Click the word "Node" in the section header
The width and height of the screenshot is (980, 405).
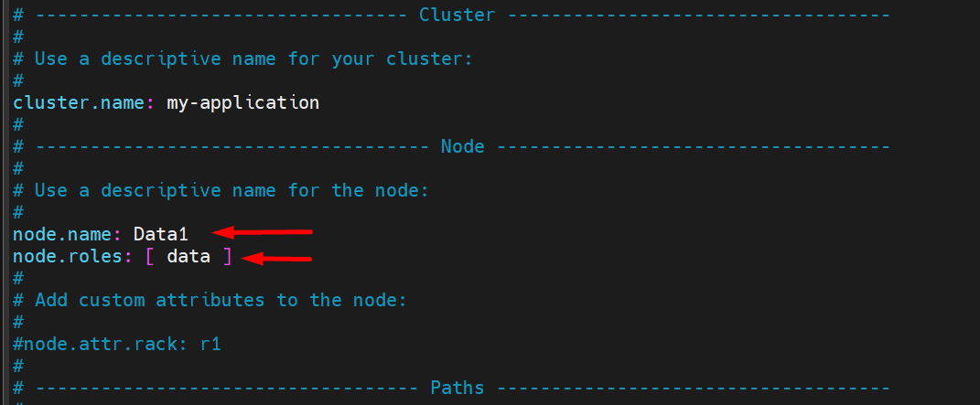coord(462,146)
